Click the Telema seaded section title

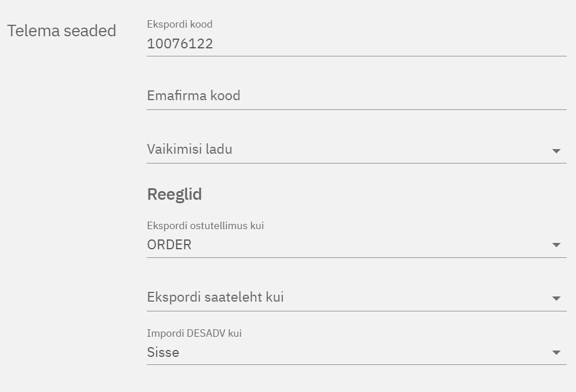pyautogui.click(x=62, y=31)
